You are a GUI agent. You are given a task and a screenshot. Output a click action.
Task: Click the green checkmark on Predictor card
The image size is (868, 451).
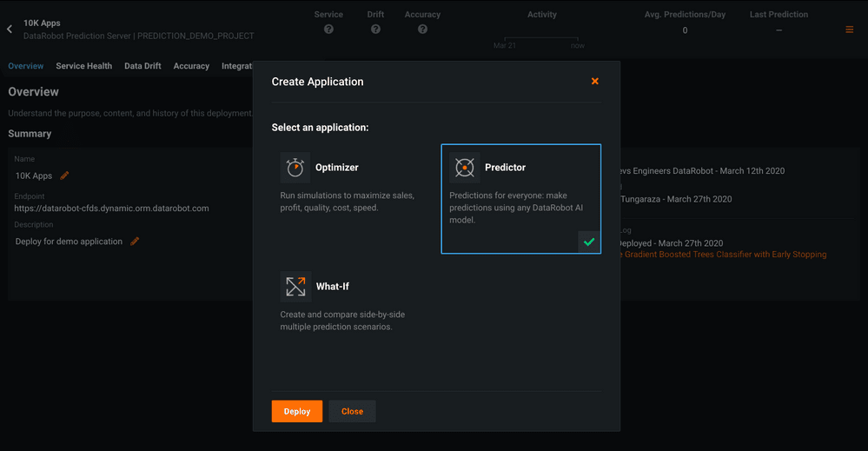pos(589,242)
